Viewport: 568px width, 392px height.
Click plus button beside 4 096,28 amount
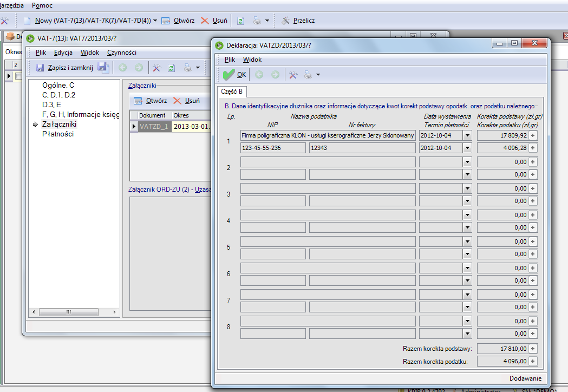click(x=533, y=148)
